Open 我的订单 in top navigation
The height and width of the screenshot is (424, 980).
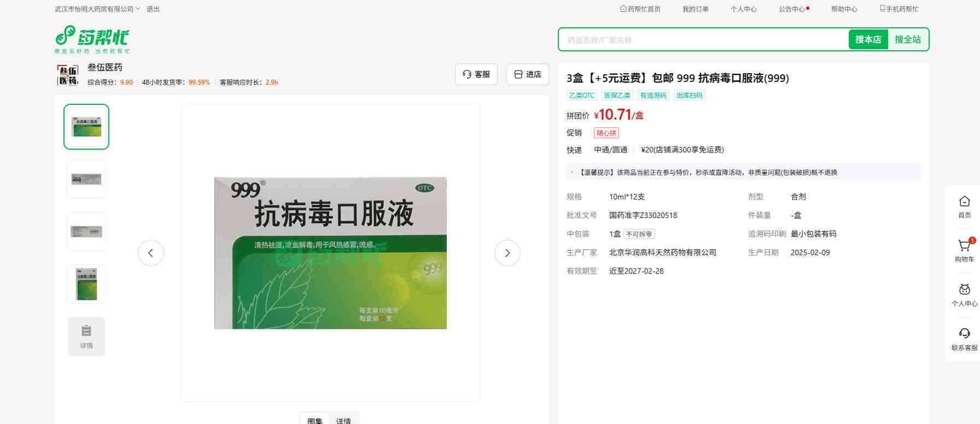(695, 9)
